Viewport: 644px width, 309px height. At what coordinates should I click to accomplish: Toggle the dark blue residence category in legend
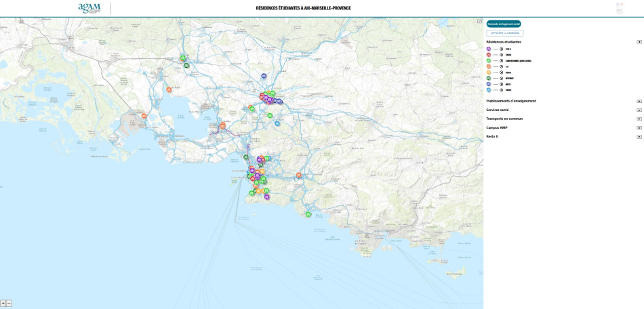pyautogui.click(x=501, y=84)
